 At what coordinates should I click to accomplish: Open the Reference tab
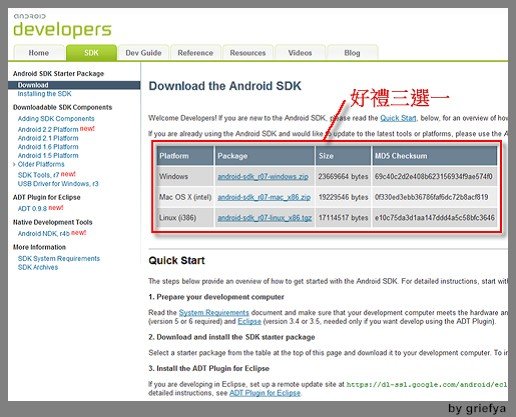[195, 53]
